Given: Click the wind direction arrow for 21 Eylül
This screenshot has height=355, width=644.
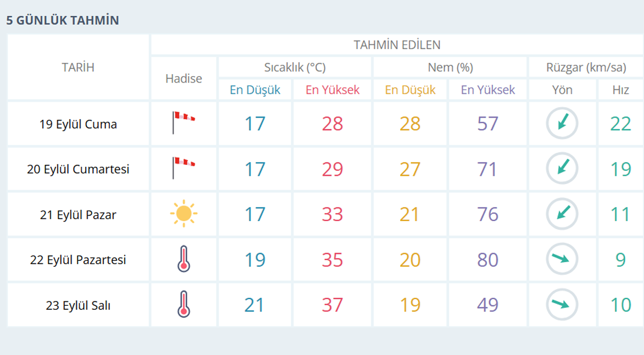Looking at the screenshot, I should coord(562,214).
